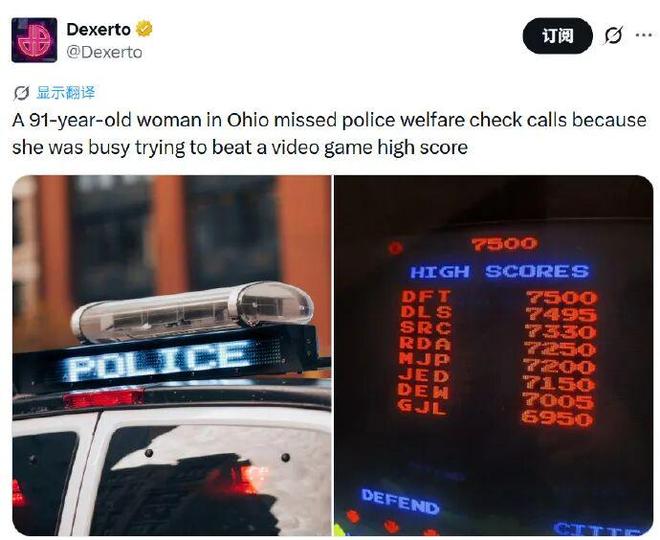Viewport: 660px width, 540px height.
Task: Click the DFT 7500 top score row
Action: (x=499, y=297)
